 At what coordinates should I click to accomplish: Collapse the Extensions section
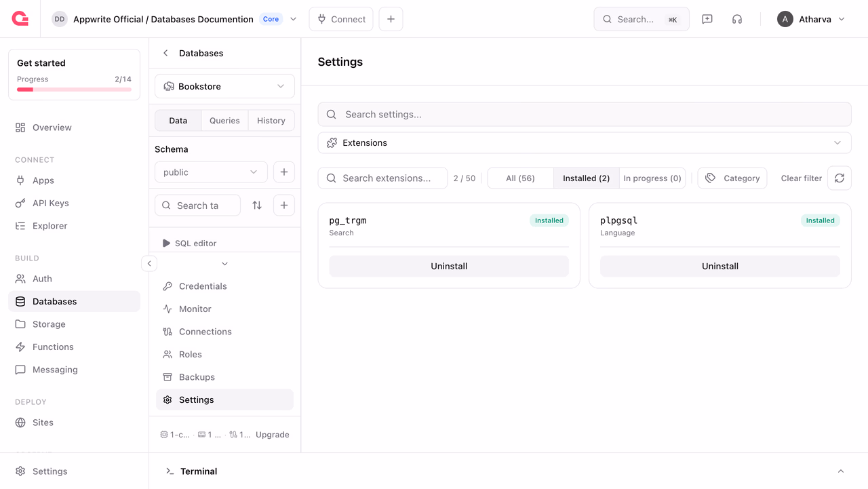pyautogui.click(x=585, y=142)
